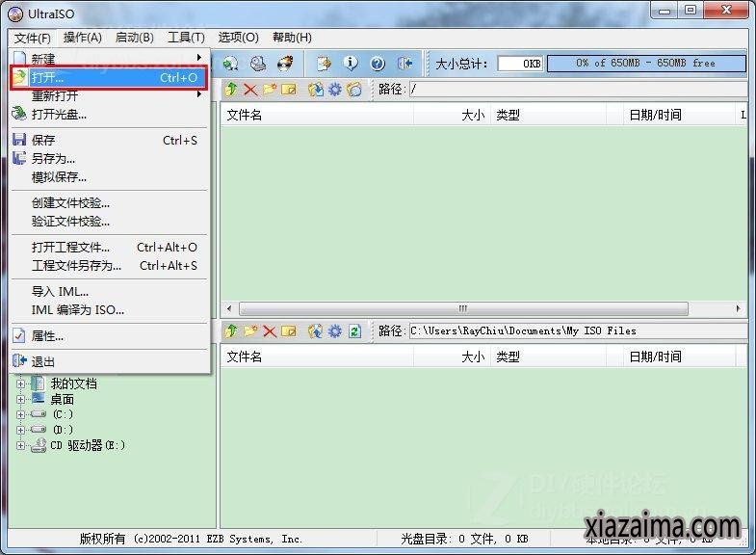Choose 创建文件校验... menu entry

coord(110,203)
